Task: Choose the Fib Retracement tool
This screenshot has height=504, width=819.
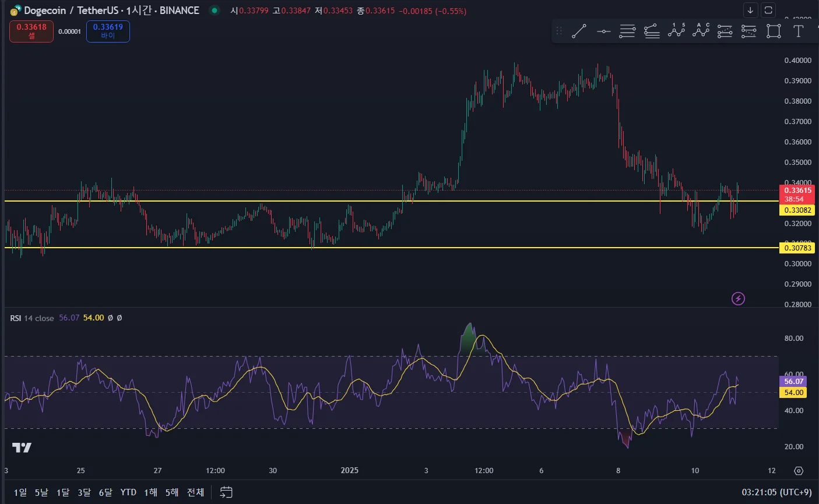Action: (x=627, y=31)
